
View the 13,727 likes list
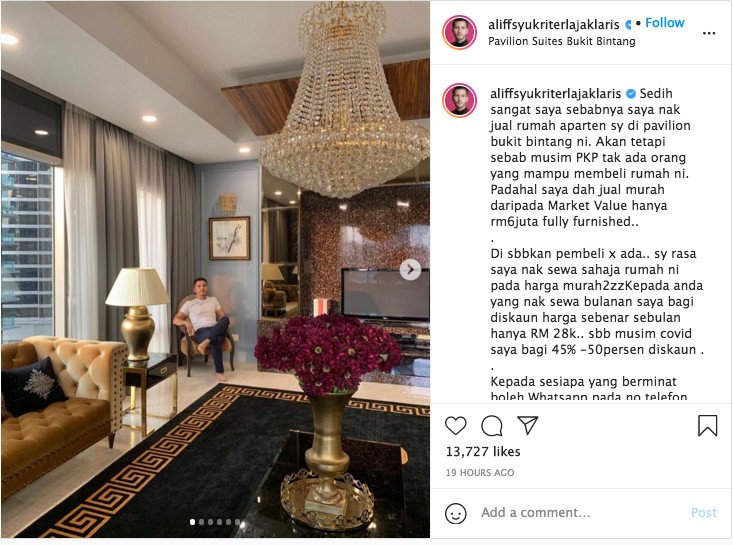[483, 452]
